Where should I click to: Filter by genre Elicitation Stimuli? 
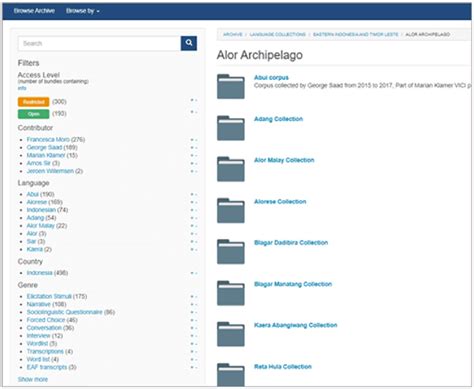pyautogui.click(x=49, y=297)
